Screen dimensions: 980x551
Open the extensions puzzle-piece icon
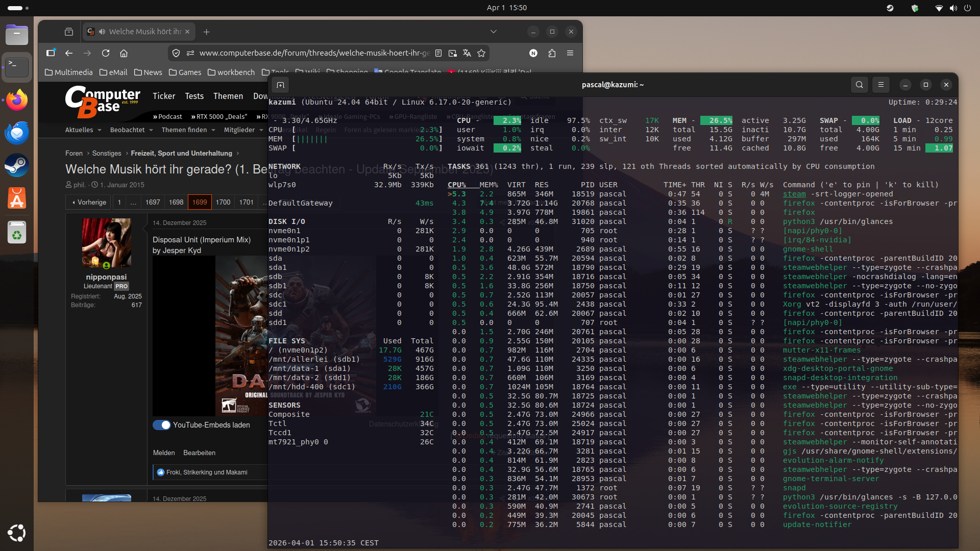(552, 53)
